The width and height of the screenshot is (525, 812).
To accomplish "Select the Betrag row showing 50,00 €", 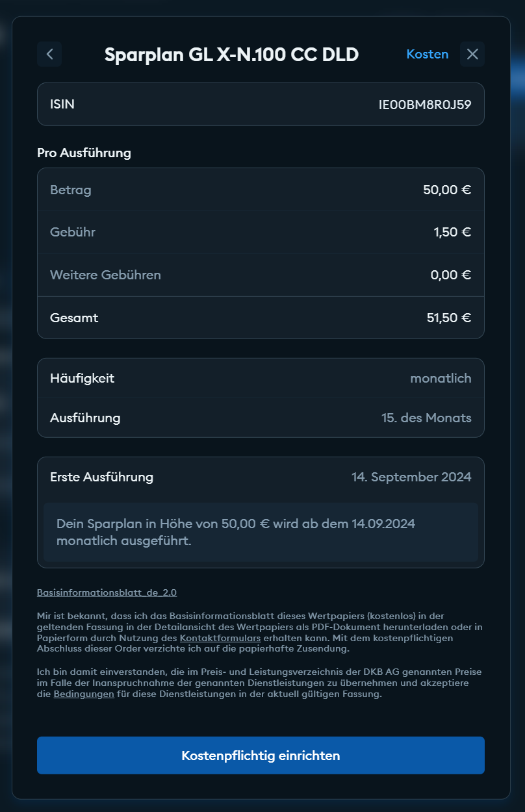I will (261, 190).
